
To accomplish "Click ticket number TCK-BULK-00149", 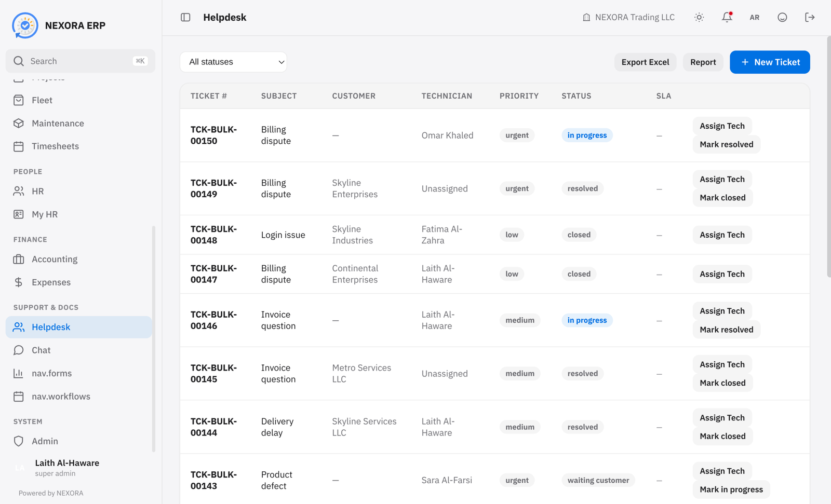I will 213,188.
